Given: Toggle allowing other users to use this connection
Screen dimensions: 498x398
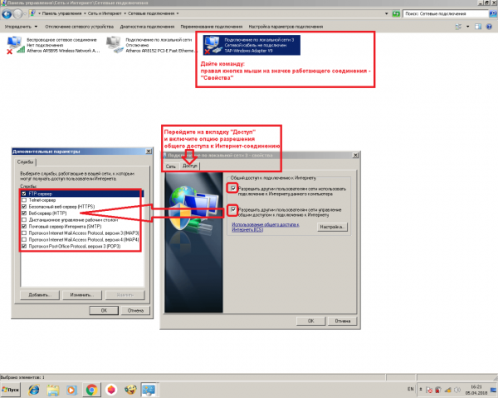Looking at the screenshot, I should click(x=233, y=188).
